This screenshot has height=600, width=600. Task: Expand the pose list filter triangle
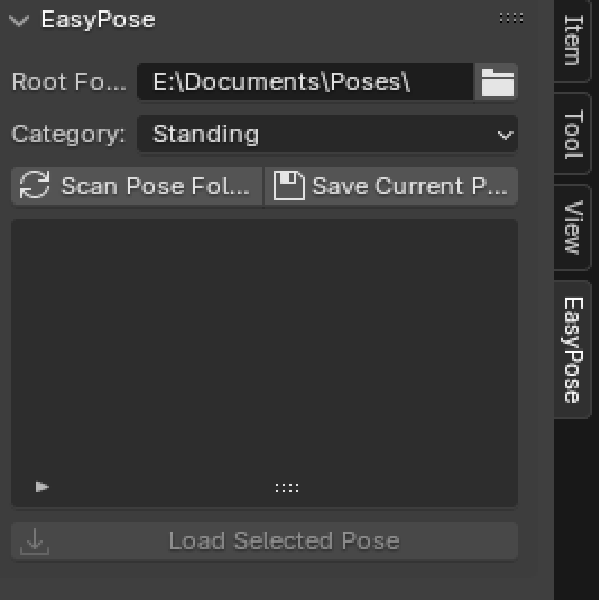[42, 487]
